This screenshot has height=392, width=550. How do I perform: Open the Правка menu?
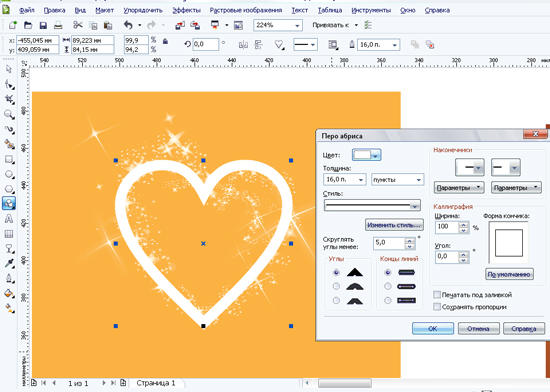tap(54, 10)
